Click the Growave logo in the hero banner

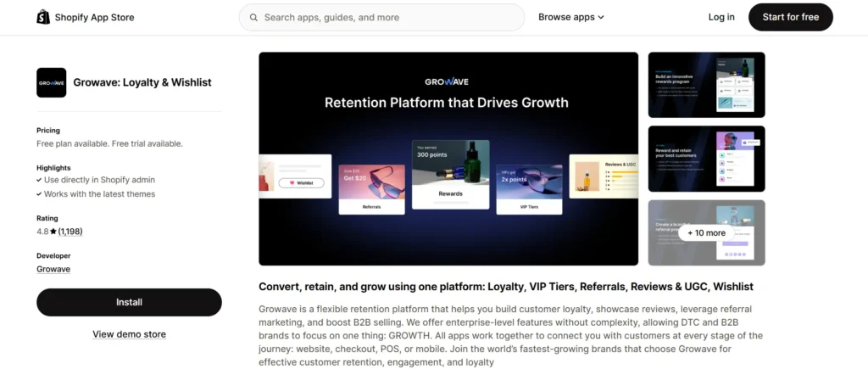tap(447, 81)
